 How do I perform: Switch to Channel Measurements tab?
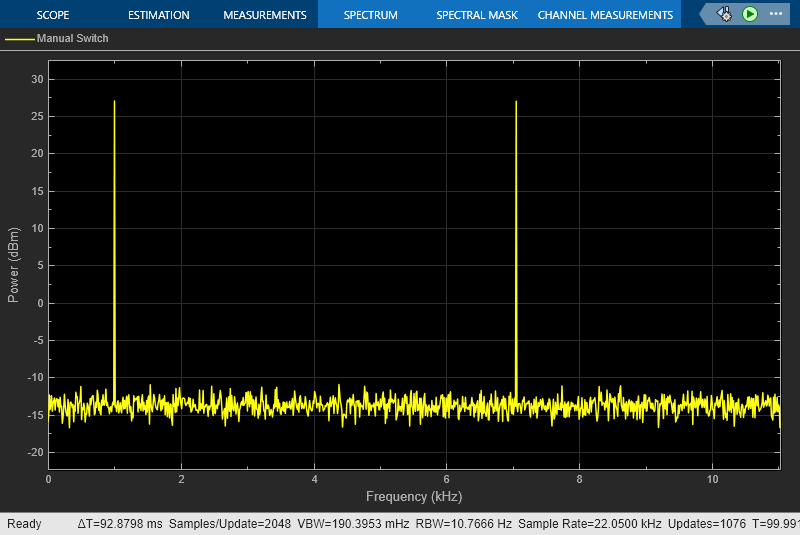[x=605, y=15]
